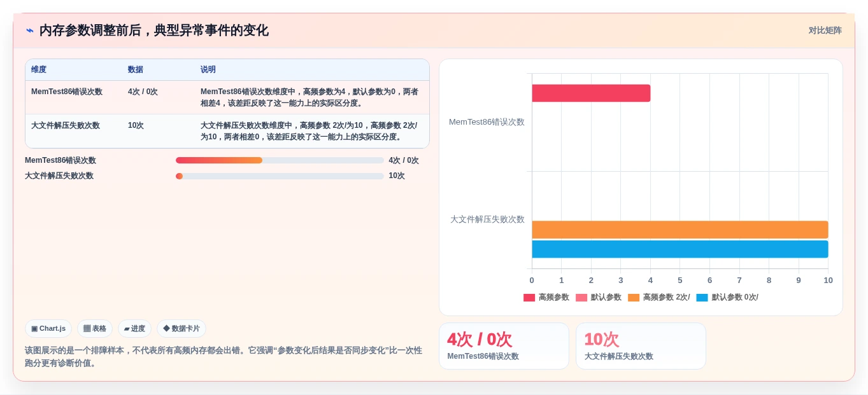
Task: Click the MemTest86 description cell text
Action: [x=309, y=97]
